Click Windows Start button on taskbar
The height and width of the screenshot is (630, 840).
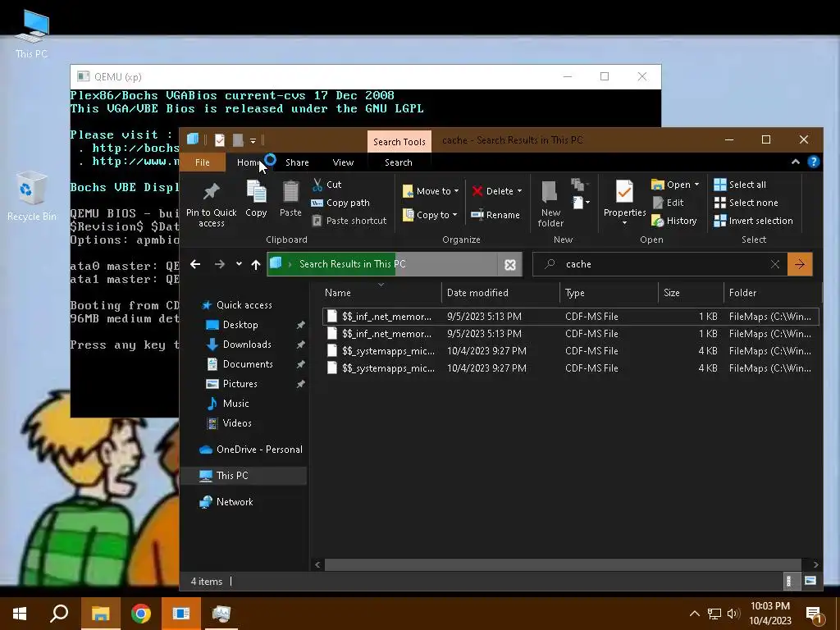[x=20, y=614]
